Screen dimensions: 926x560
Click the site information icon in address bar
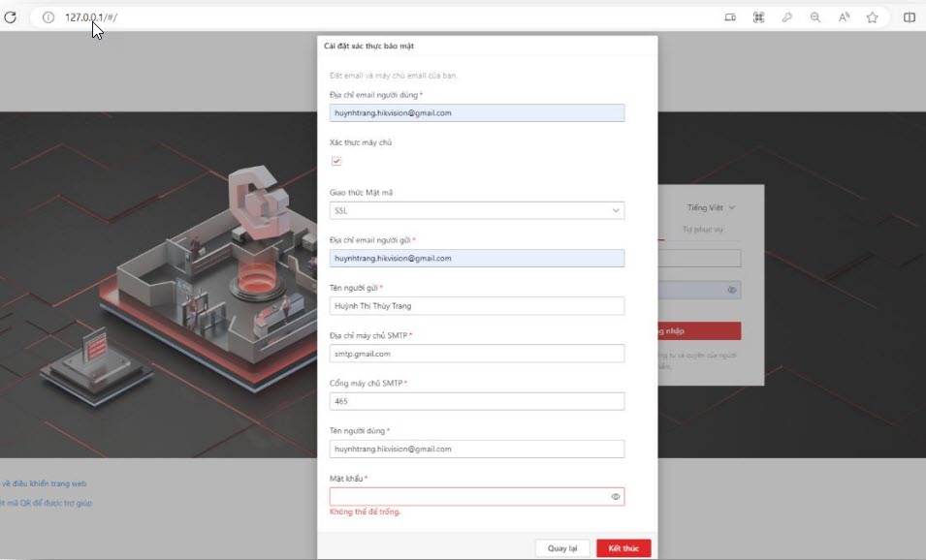(x=48, y=17)
